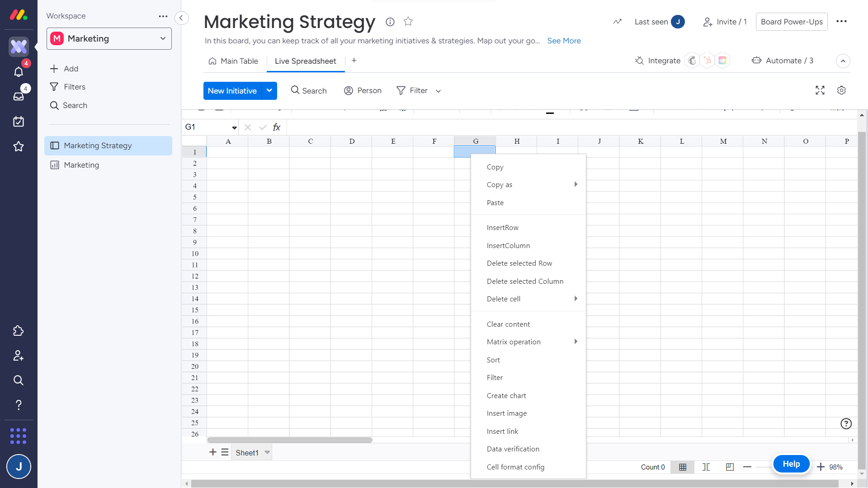Open the New Initiative dropdown arrow
This screenshot has width=868, height=488.
coord(269,91)
